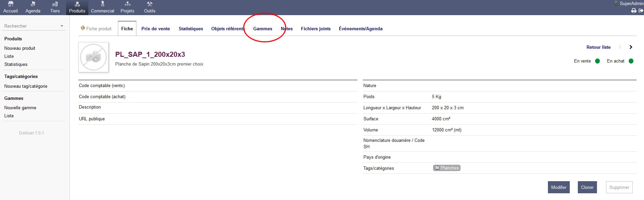Open the Accueil home icon
This screenshot has width=644, height=200.
click(x=11, y=4)
